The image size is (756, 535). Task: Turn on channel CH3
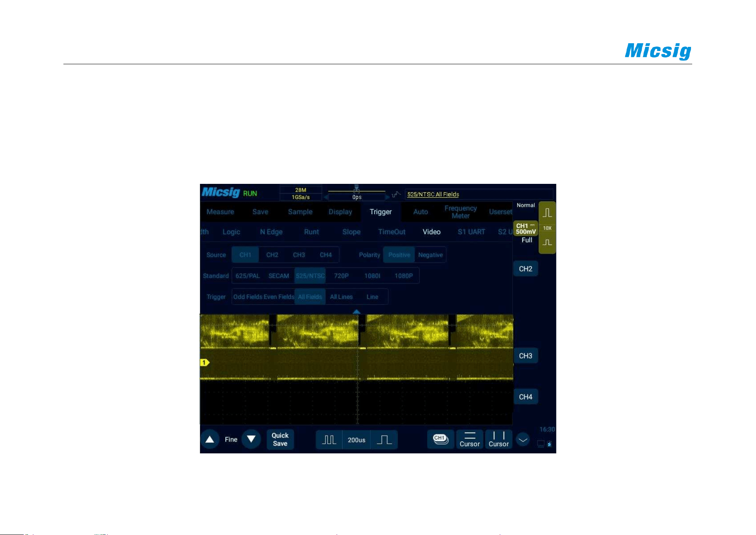point(525,356)
